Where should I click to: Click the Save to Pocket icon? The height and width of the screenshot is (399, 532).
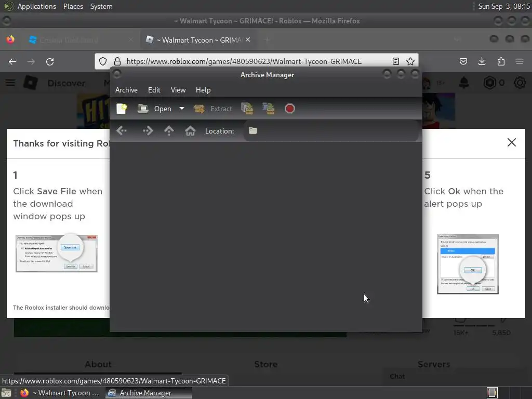[x=463, y=61]
